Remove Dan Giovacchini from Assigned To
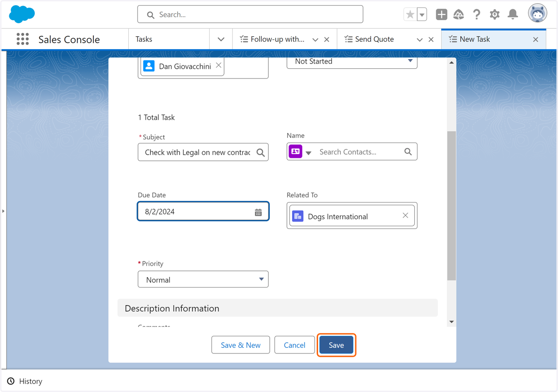 click(219, 65)
